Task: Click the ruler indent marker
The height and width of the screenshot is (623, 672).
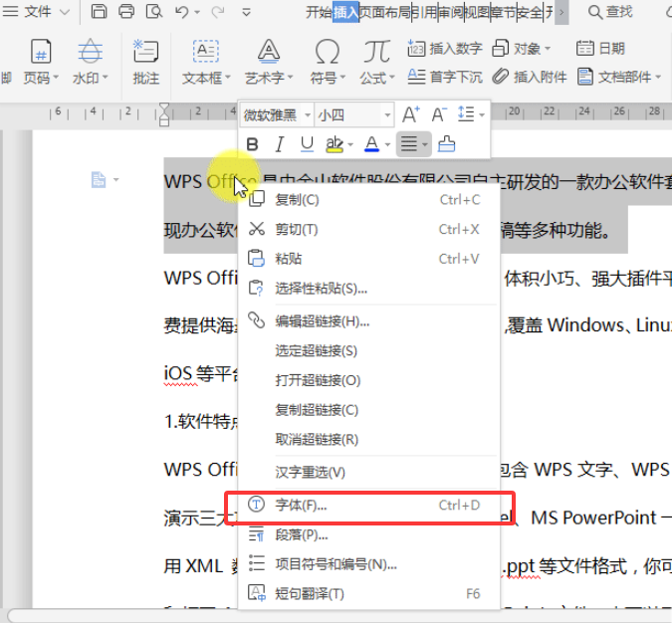Action: (x=163, y=114)
